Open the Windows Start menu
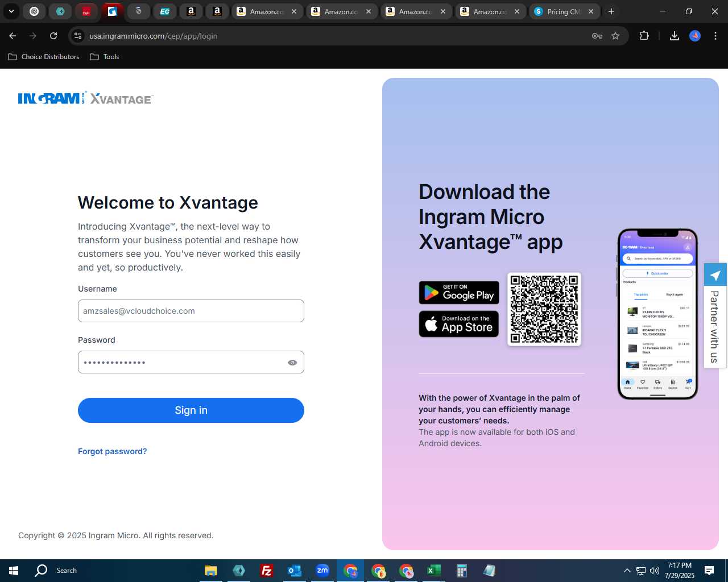728x582 pixels. (x=14, y=571)
